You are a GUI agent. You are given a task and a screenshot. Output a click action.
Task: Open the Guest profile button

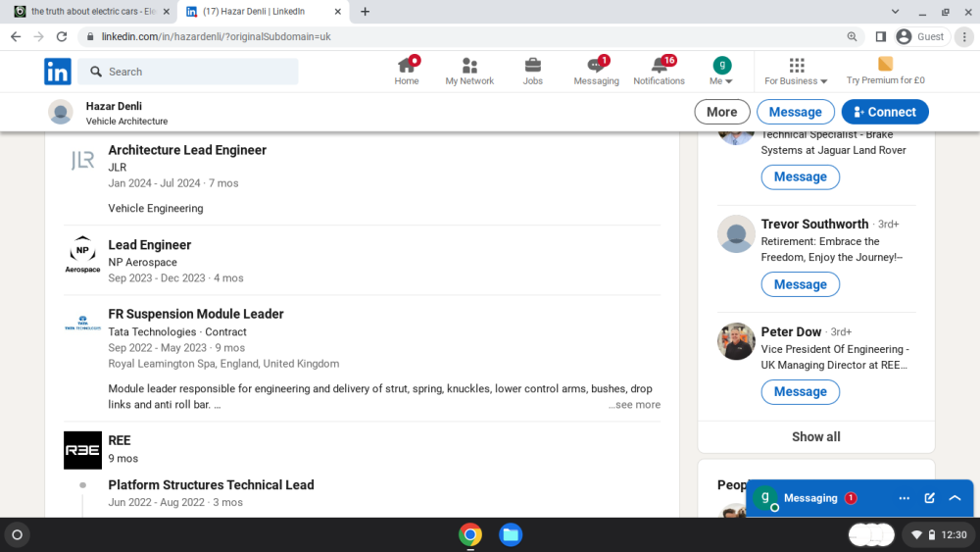point(921,37)
